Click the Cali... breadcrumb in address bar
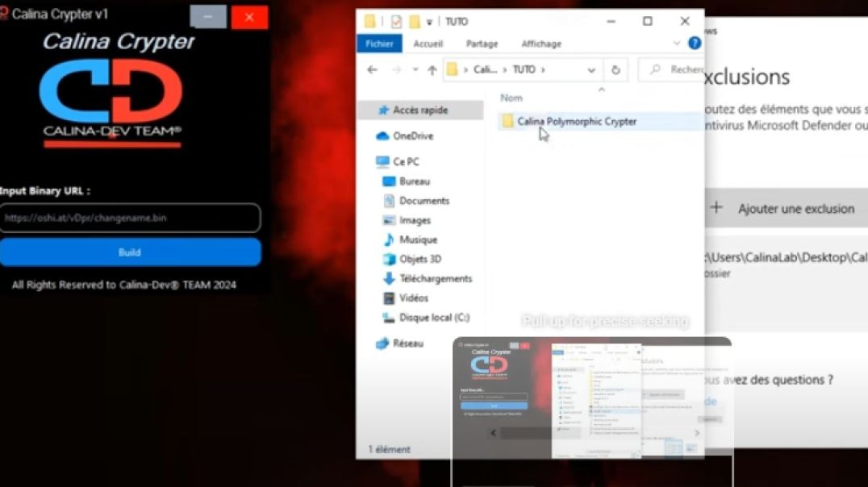 485,69
